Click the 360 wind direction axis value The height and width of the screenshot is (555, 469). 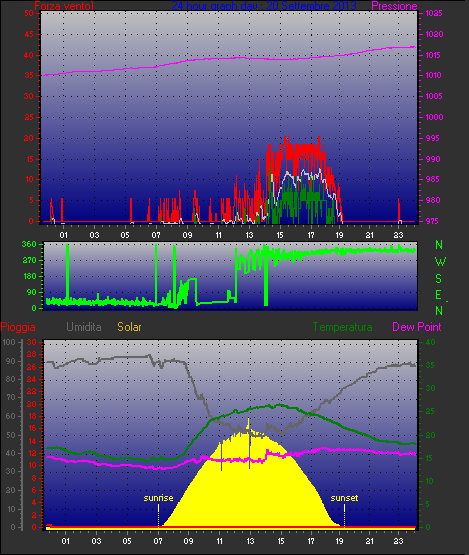point(29,244)
